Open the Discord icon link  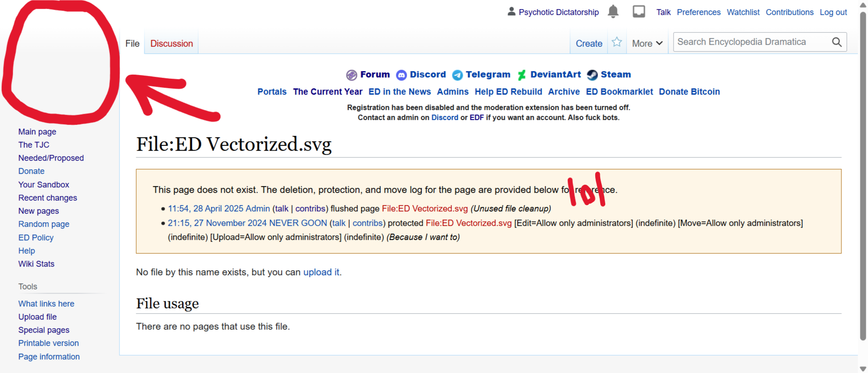(401, 75)
